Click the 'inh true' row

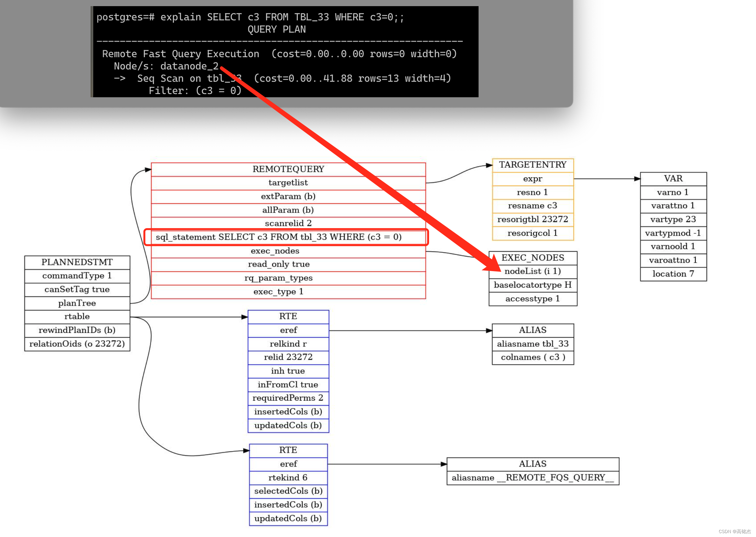point(288,371)
